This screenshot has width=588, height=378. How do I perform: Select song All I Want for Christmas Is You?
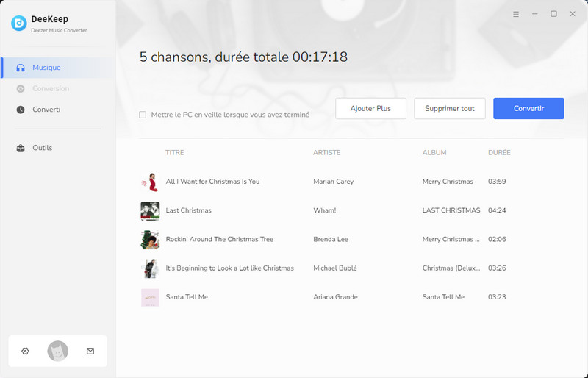coord(212,182)
